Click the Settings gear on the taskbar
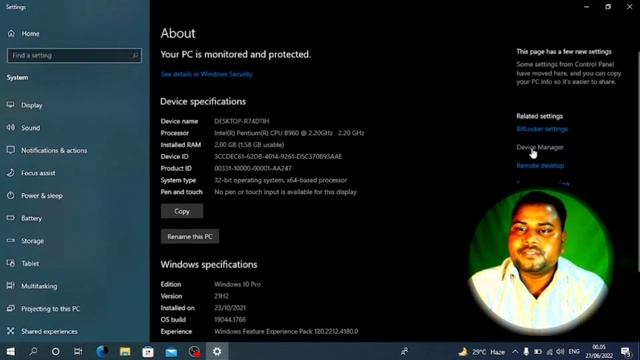640x360 pixels. point(217,351)
